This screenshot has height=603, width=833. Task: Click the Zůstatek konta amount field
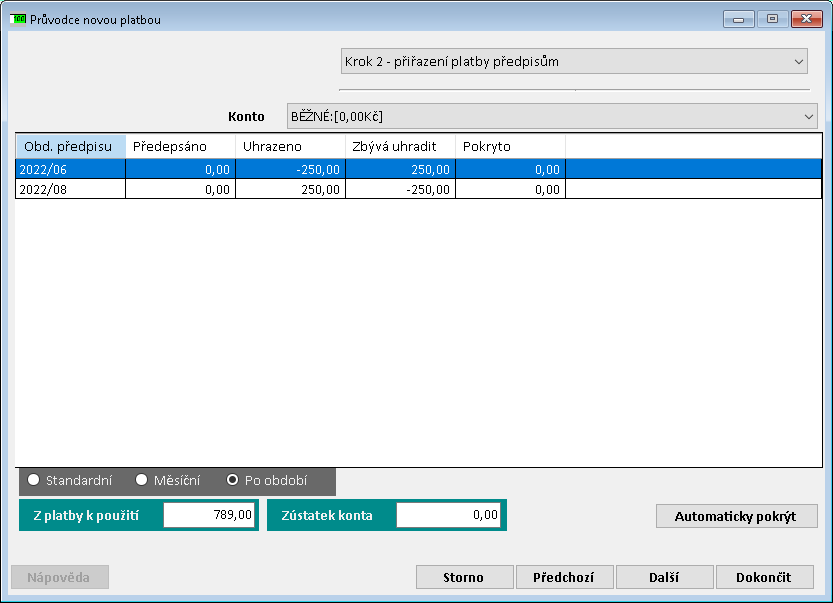coord(448,515)
